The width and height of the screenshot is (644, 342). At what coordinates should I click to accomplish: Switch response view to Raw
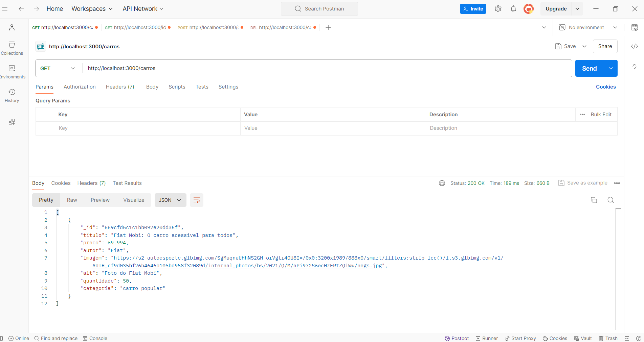click(72, 200)
